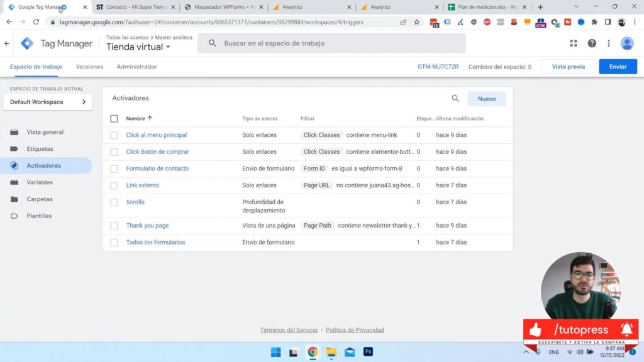Open File Explorer from the taskbar
This screenshot has height=362, width=644.
[331, 352]
